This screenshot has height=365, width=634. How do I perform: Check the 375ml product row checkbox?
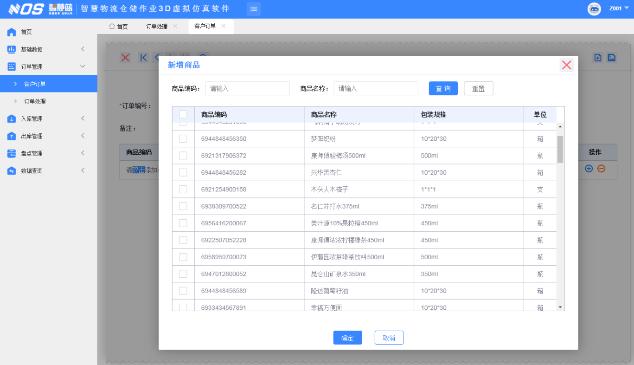tap(183, 206)
